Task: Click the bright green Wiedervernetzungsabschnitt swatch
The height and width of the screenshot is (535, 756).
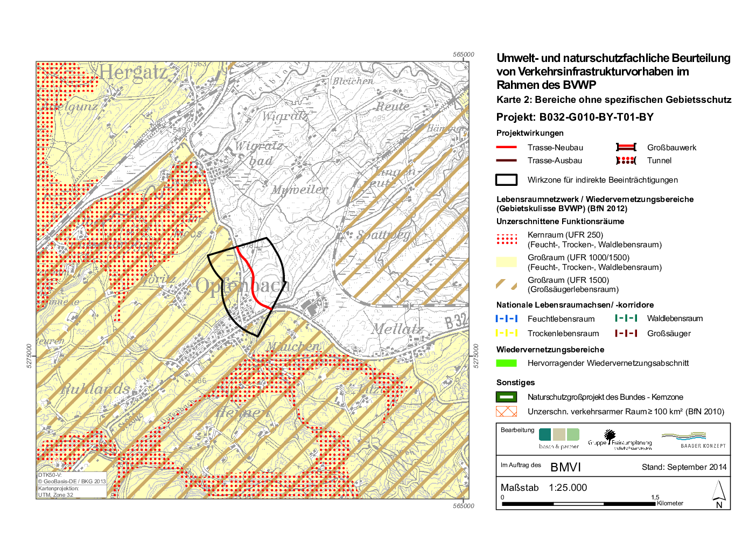Action: tap(506, 363)
